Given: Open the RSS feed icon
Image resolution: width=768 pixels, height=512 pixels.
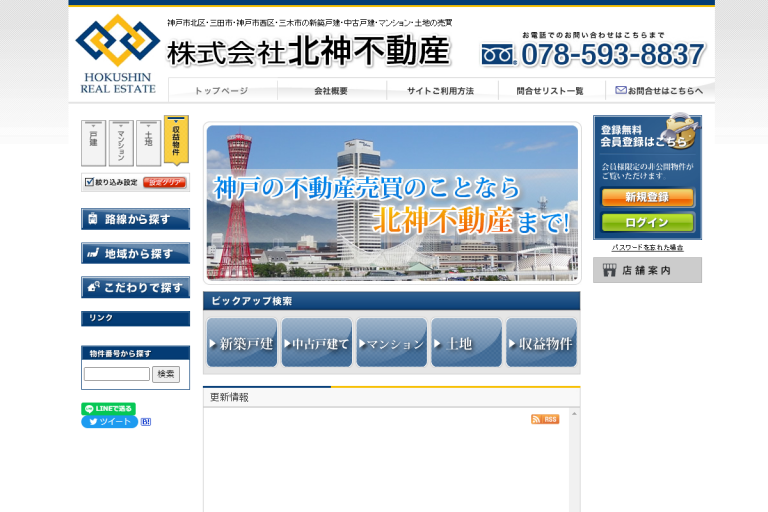Looking at the screenshot, I should coord(545,419).
